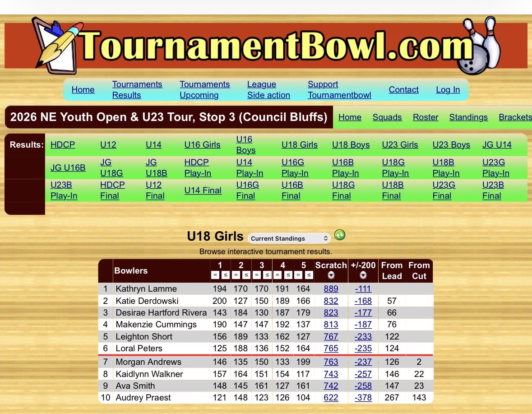View JG U16B results
Image resolution: width=532 pixels, height=414 pixels.
[68, 167]
